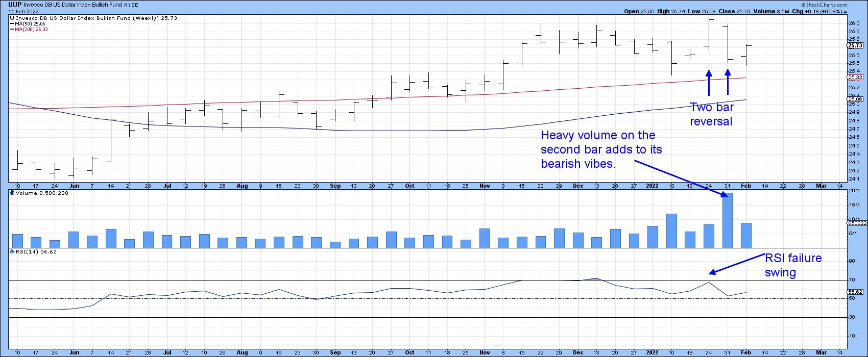Click the NYSE exchange label in the title
The height and width of the screenshot is (357, 868).
point(131,5)
